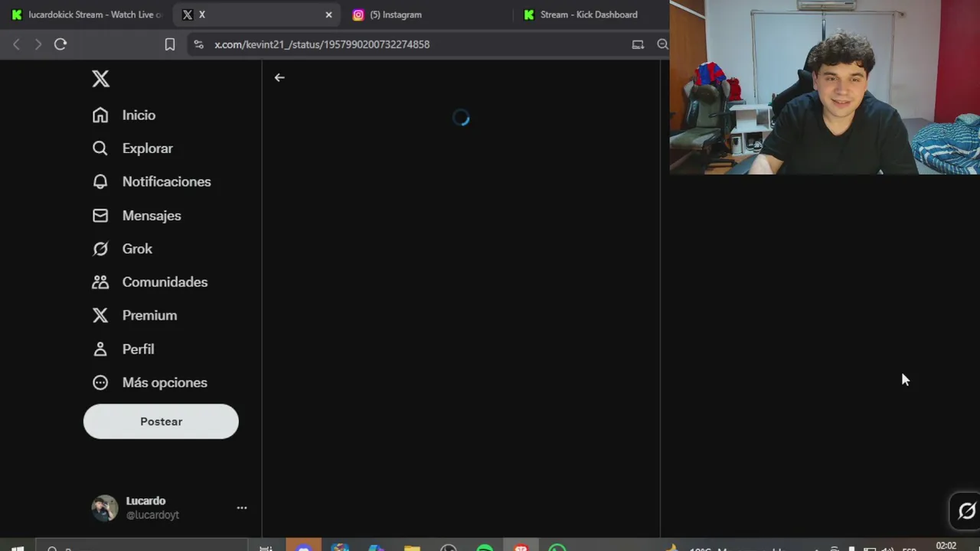Viewport: 980px width, 551px height.
Task: Open the Grok floating button
Action: [x=966, y=510]
